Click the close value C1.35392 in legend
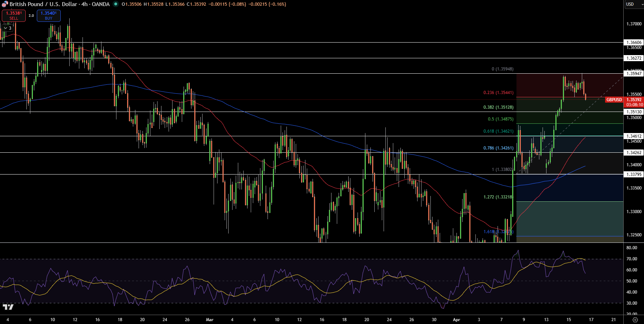644x324 pixels. coord(196,4)
